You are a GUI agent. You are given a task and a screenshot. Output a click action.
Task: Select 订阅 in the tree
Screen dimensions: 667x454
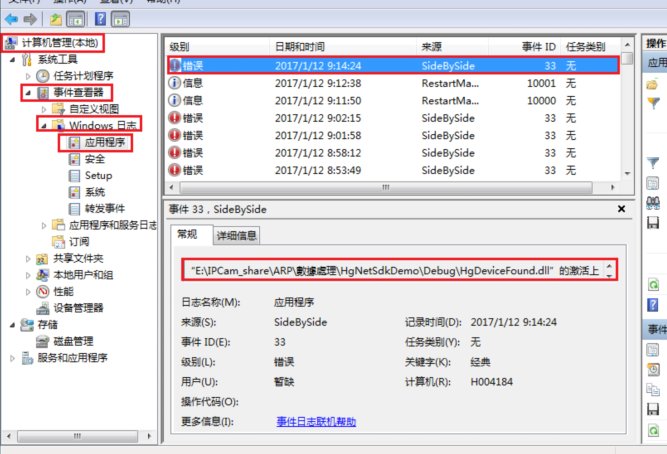click(x=79, y=242)
